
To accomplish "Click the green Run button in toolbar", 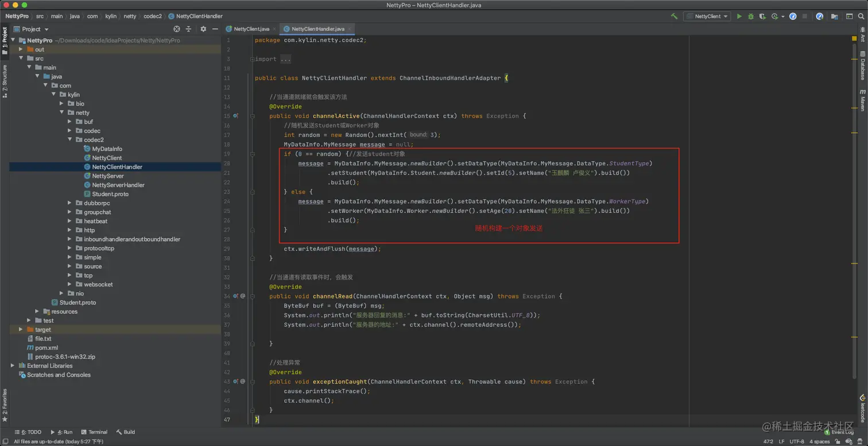I will click(x=739, y=17).
